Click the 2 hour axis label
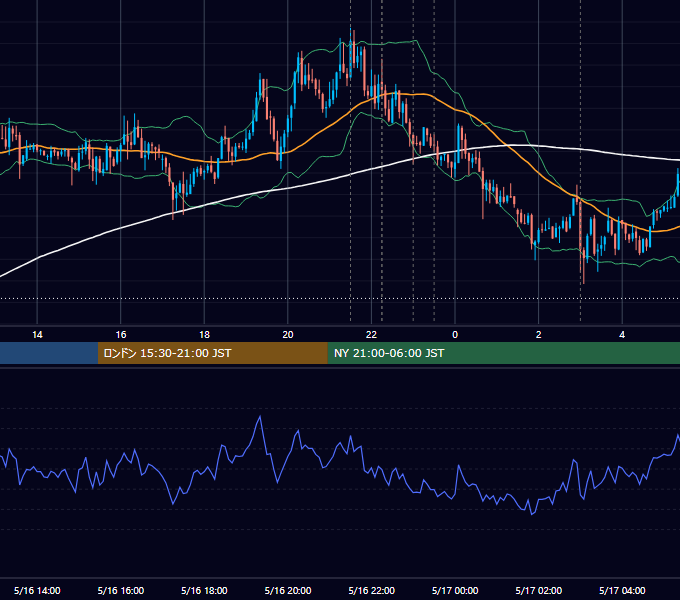680x600 pixels. click(x=539, y=335)
